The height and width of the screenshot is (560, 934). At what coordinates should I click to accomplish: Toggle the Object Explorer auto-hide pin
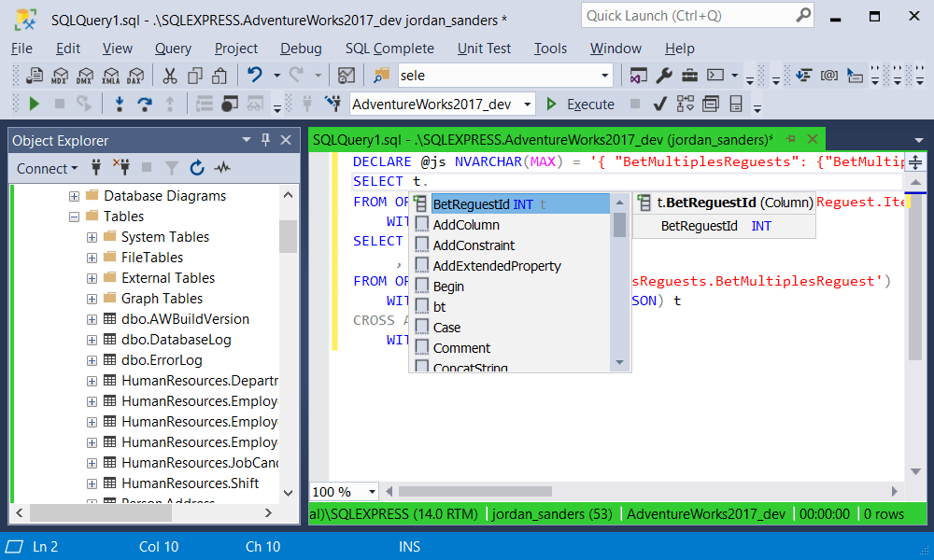pyautogui.click(x=264, y=140)
